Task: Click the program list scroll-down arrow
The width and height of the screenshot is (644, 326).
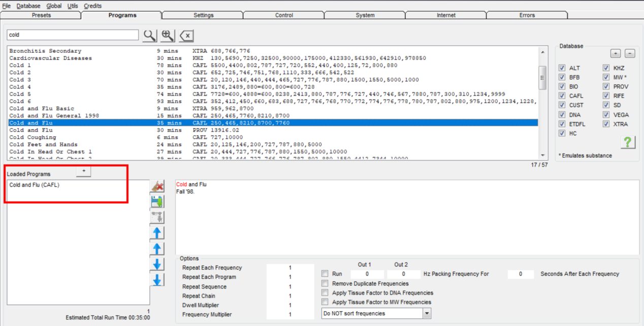Action: point(542,156)
